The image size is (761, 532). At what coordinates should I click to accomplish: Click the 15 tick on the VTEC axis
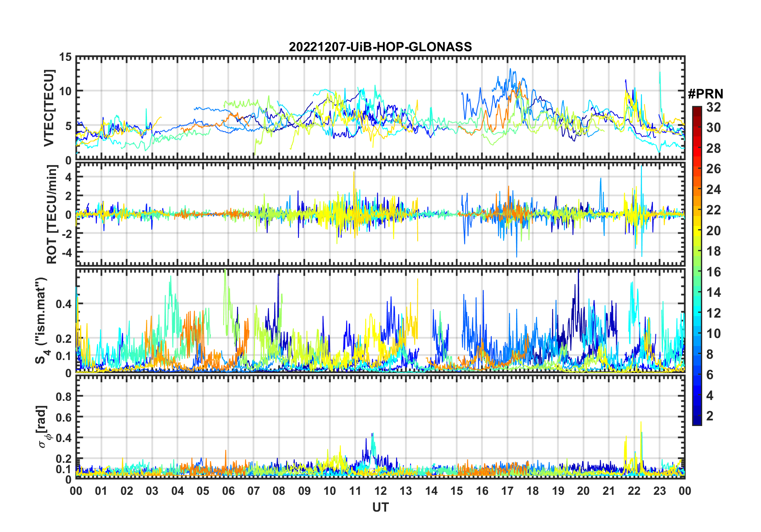(66, 57)
